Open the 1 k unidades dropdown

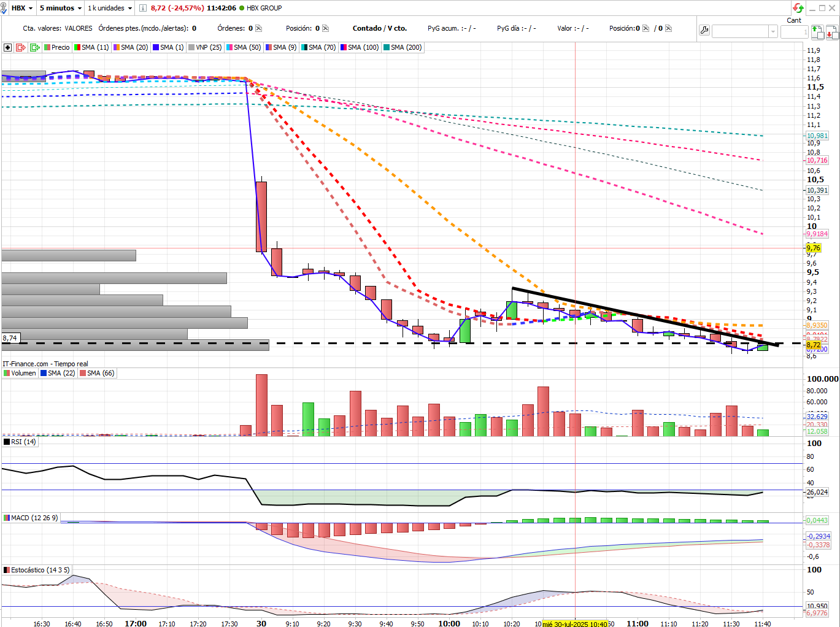click(x=110, y=8)
